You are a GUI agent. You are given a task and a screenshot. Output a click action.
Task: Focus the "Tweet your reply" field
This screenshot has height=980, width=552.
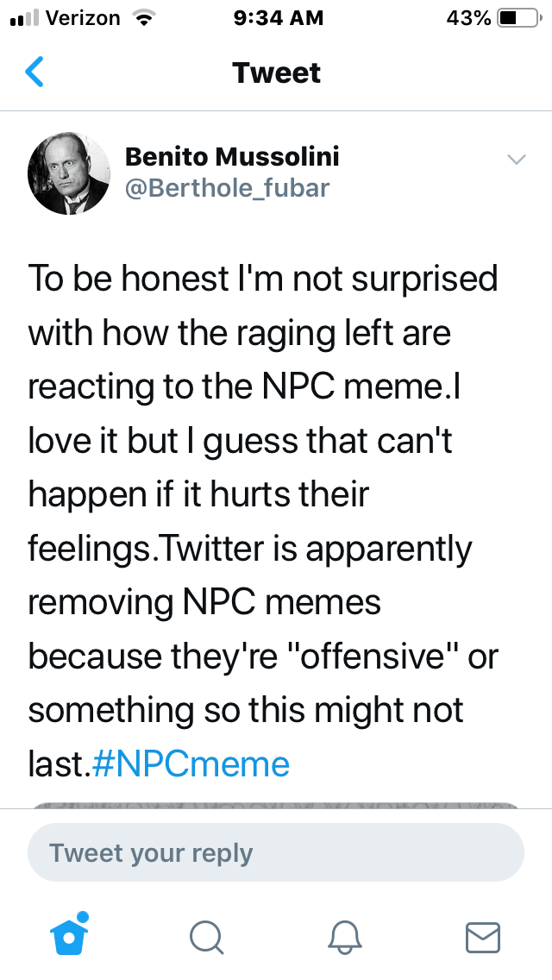[276, 854]
